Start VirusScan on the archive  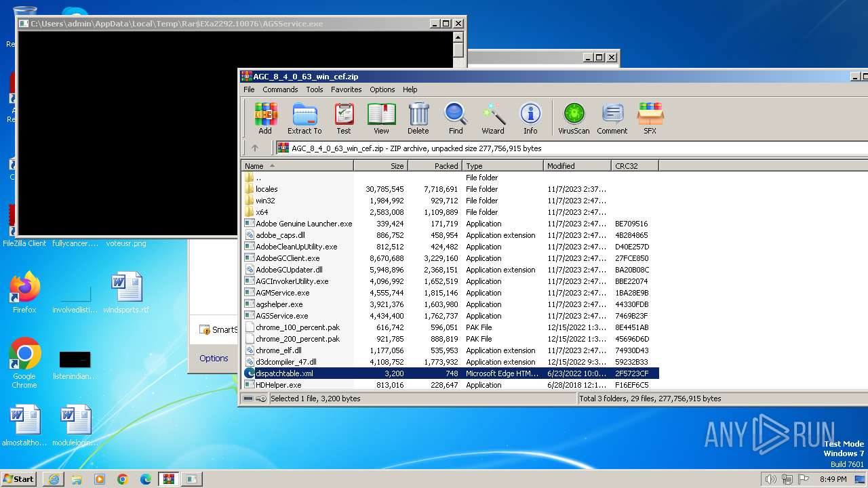pyautogui.click(x=574, y=119)
